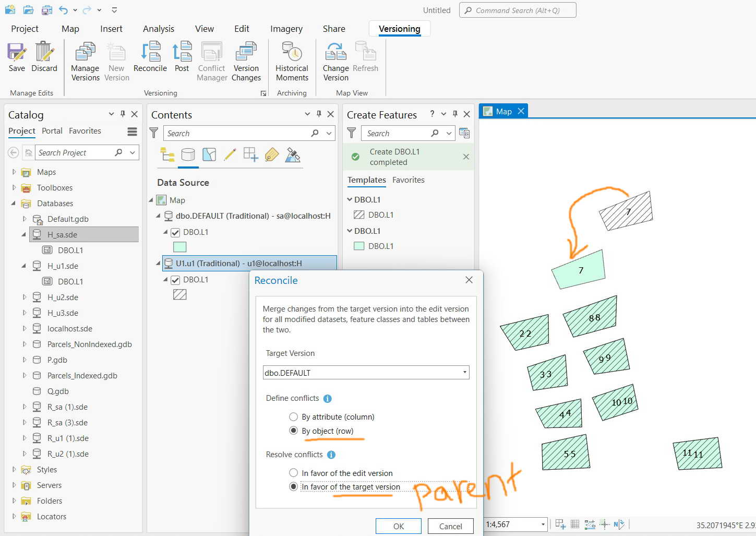Click hatched symbol swatch under U1.u1 DBO.L1
Screen dimensions: 756x536
point(180,295)
